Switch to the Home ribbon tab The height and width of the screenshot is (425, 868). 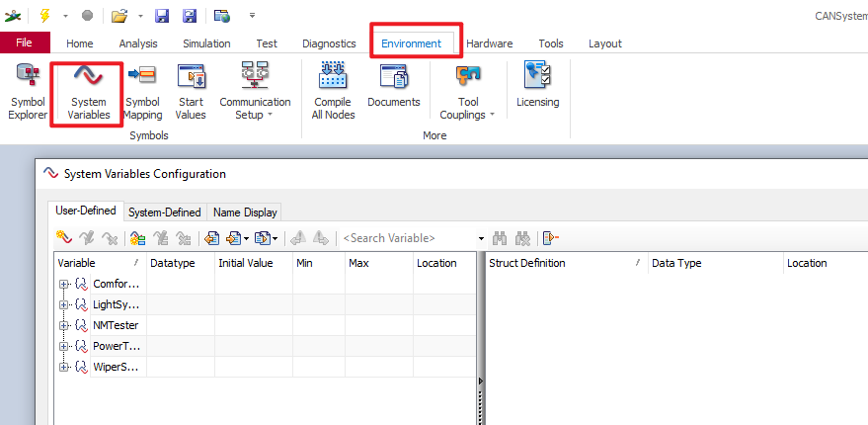pos(80,43)
